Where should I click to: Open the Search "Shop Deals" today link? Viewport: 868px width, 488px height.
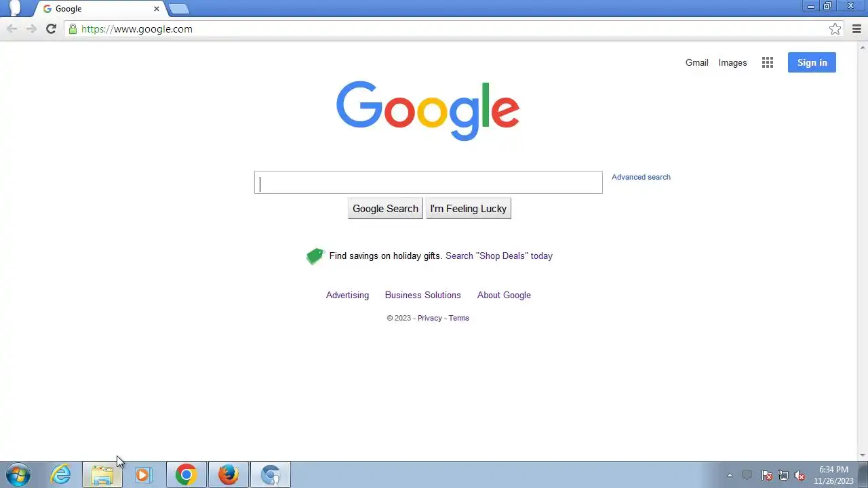point(499,256)
